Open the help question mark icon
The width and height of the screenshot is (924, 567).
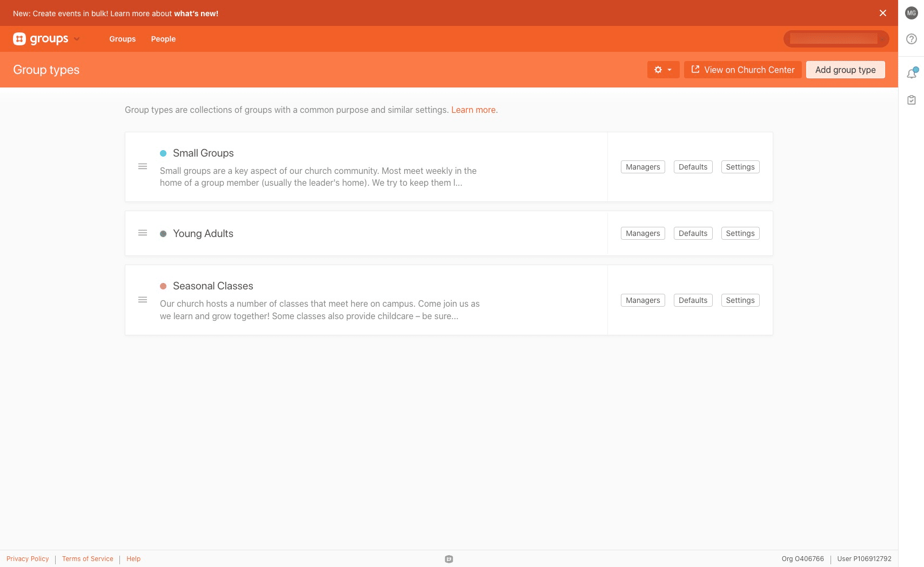tap(912, 39)
